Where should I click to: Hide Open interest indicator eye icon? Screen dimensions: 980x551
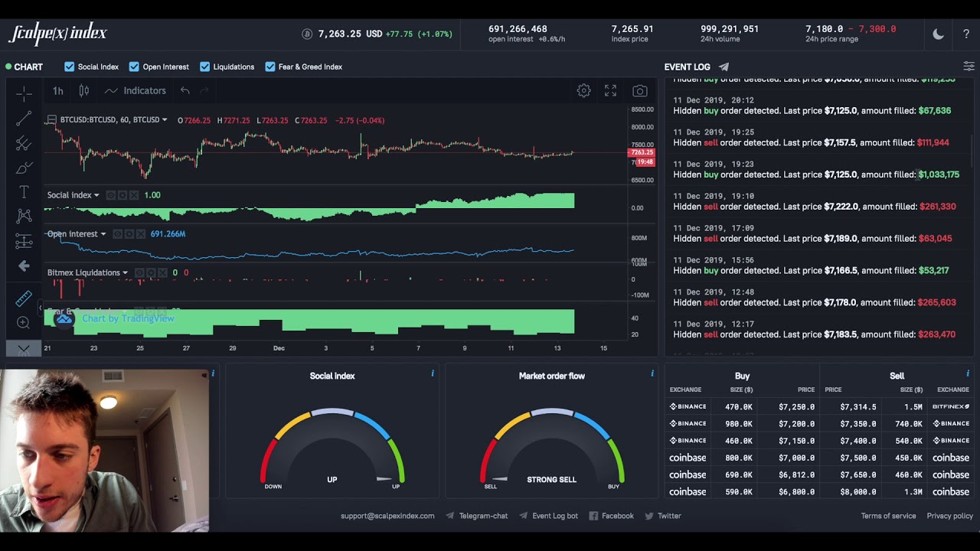117,234
